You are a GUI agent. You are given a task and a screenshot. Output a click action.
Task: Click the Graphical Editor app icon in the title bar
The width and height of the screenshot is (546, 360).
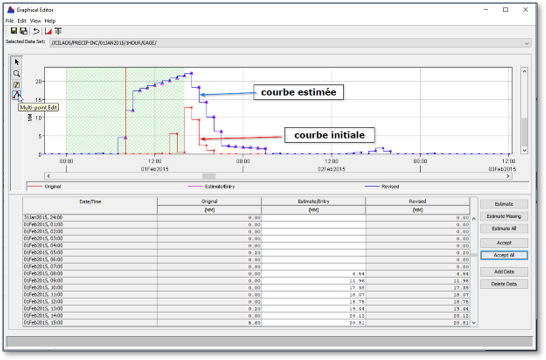tap(11, 10)
